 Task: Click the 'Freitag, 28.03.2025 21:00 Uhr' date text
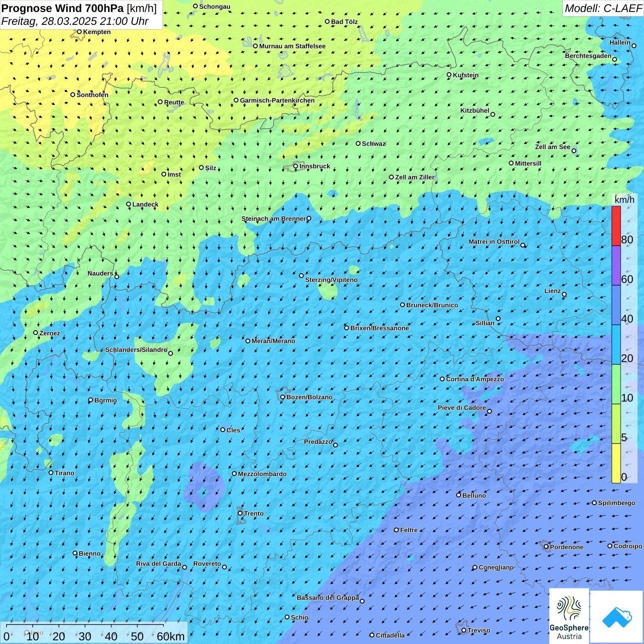click(x=75, y=21)
